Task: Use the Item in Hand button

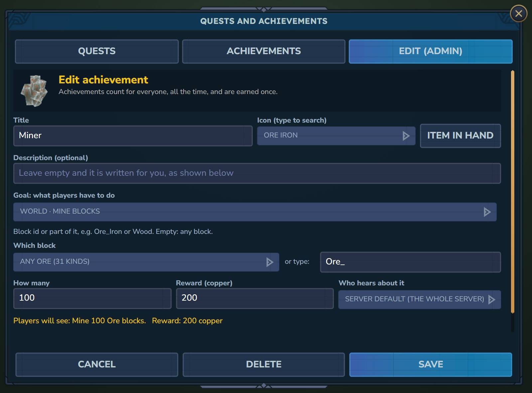Action: coord(461,136)
